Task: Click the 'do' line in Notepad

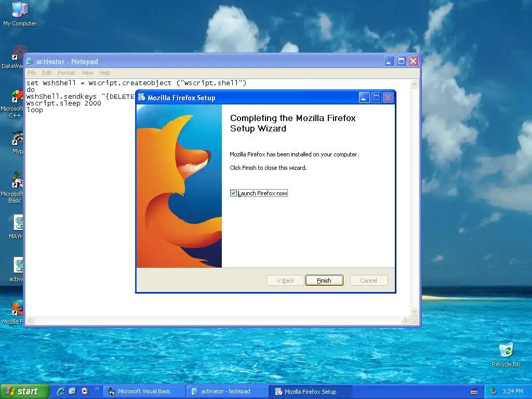Action: coord(31,89)
